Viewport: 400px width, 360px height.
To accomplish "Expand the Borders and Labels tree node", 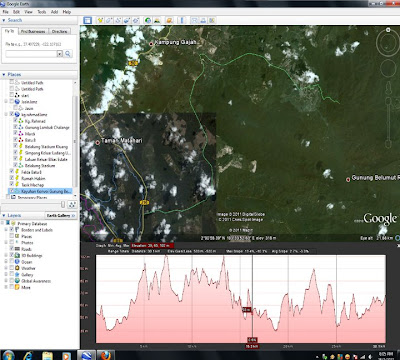I will [6, 230].
